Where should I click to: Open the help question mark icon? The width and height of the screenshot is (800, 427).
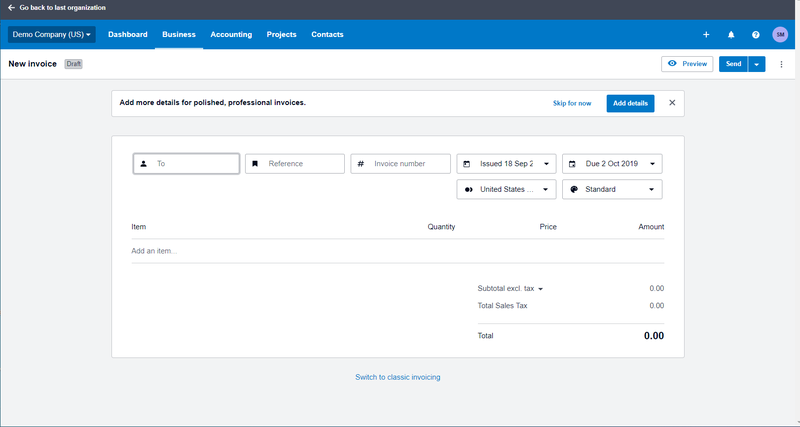(756, 35)
